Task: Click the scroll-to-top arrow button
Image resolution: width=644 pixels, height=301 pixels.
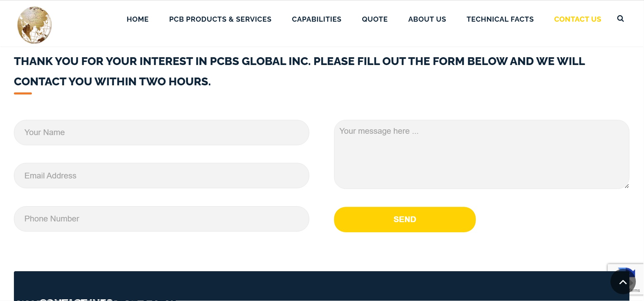Action: click(623, 282)
